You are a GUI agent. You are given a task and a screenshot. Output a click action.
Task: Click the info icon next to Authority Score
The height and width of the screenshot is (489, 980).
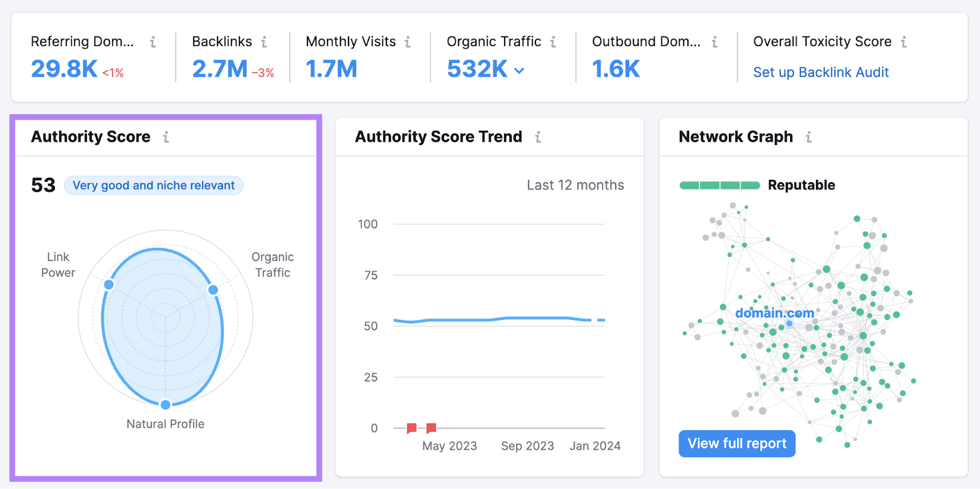point(166,137)
